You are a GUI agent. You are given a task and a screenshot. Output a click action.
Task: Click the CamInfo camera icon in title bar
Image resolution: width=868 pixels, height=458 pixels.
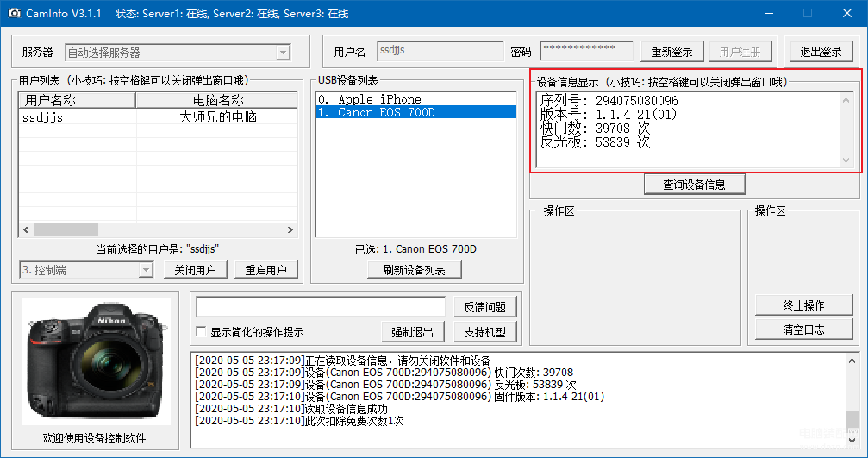point(14,13)
